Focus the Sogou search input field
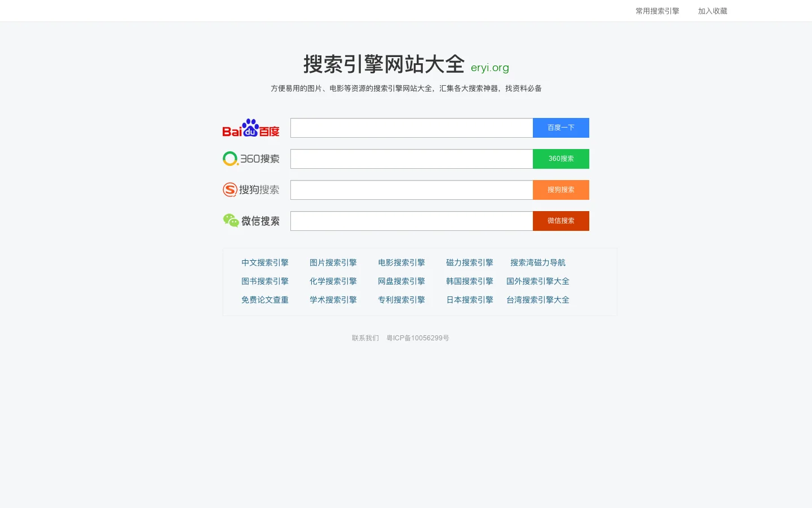 [412, 190]
